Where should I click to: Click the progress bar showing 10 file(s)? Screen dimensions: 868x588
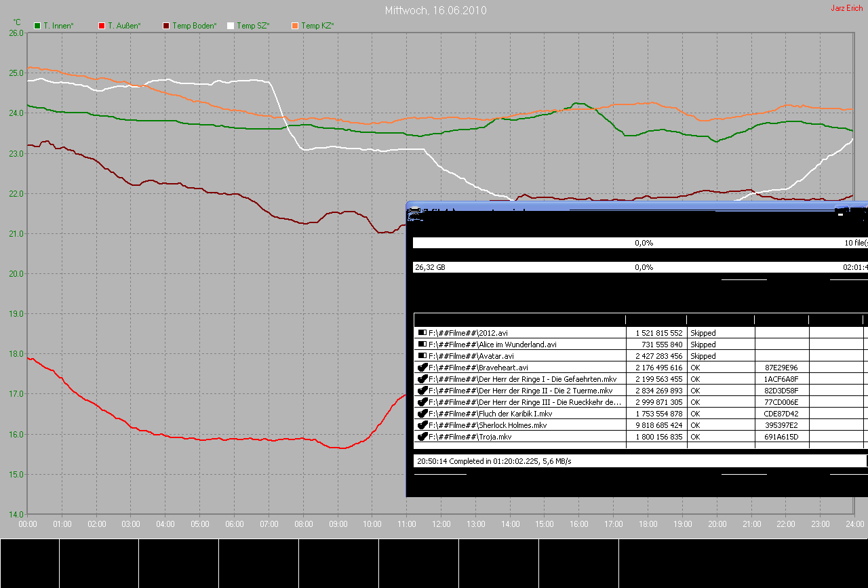coord(640,243)
